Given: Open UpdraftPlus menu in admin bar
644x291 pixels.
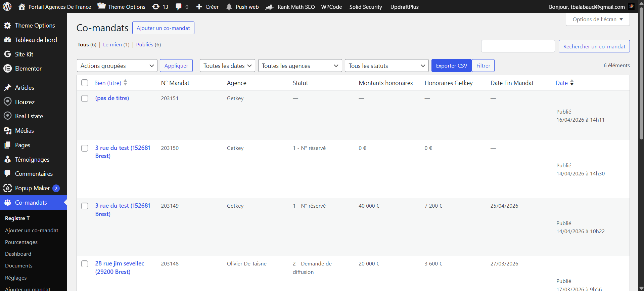Looking at the screenshot, I should click(x=405, y=7).
